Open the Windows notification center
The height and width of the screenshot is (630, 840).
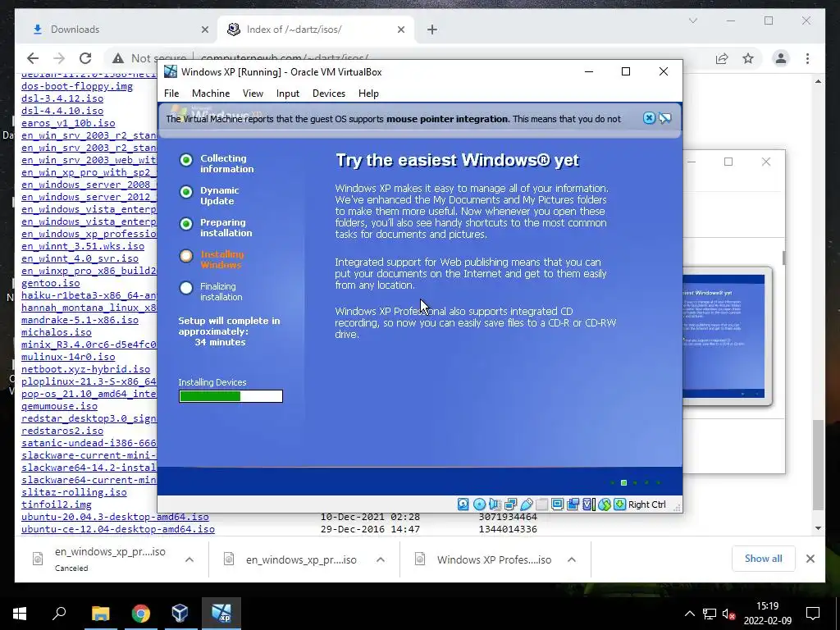tap(813, 614)
